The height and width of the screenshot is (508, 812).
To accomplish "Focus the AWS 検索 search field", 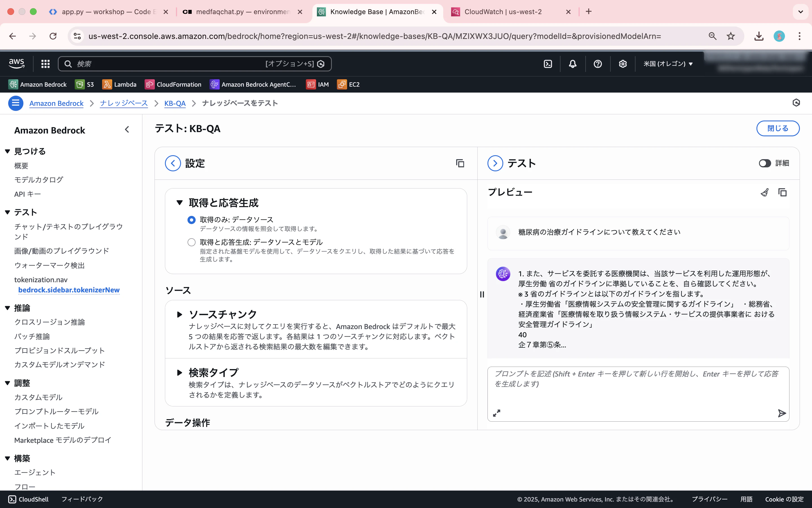I will click(x=195, y=64).
